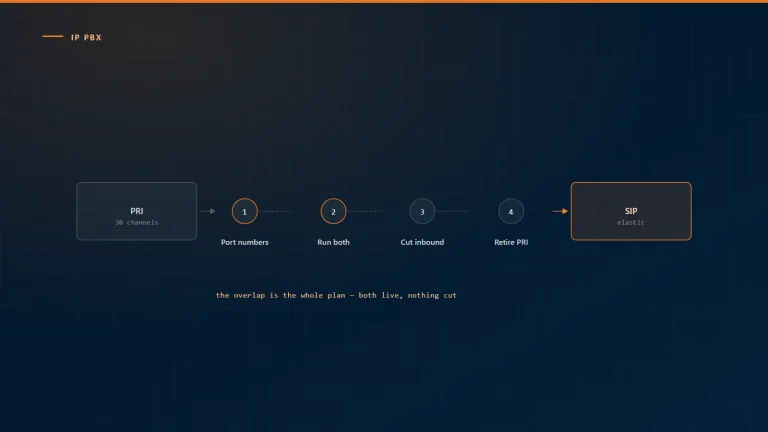Select the Retire PRI label
This screenshot has height=432, width=768.
[511, 242]
